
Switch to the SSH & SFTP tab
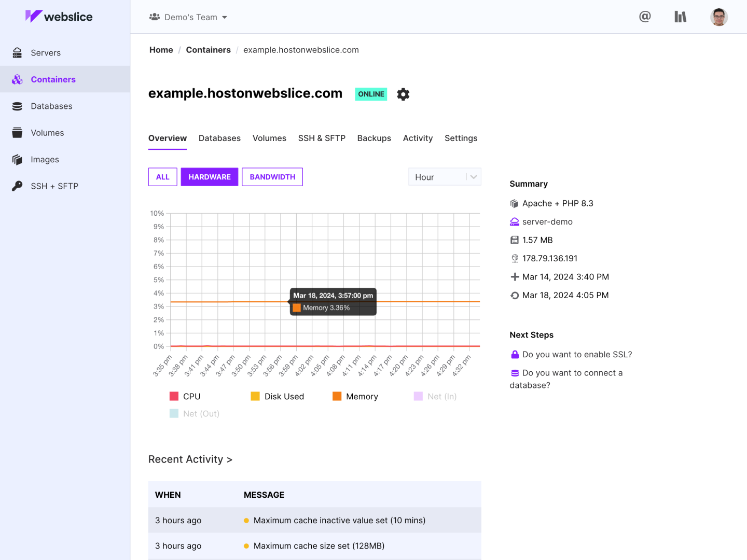322,138
